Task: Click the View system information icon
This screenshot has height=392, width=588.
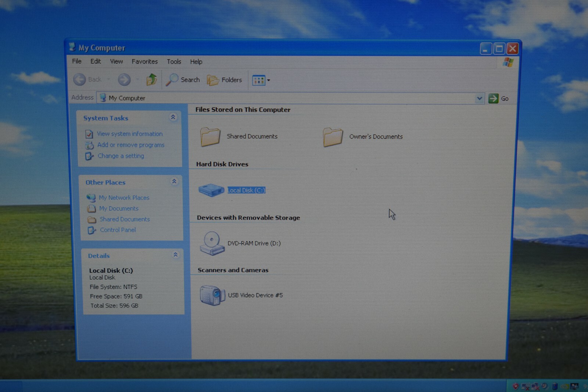Action: [89, 134]
